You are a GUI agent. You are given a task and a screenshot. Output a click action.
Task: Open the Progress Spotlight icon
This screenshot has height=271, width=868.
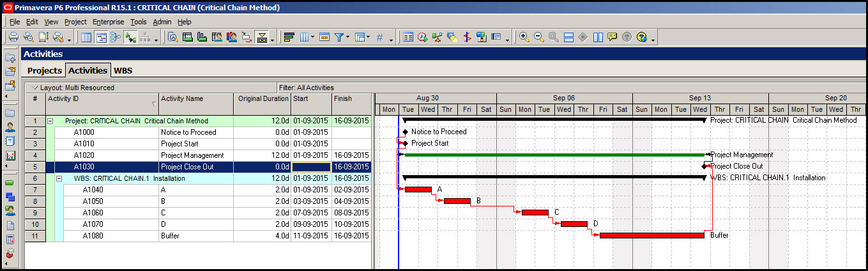coord(452,37)
